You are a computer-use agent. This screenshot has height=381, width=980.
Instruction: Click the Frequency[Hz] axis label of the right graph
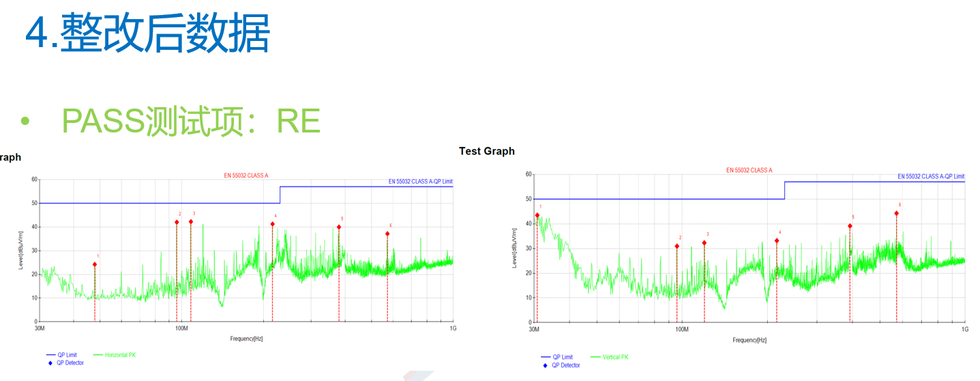[x=749, y=340]
